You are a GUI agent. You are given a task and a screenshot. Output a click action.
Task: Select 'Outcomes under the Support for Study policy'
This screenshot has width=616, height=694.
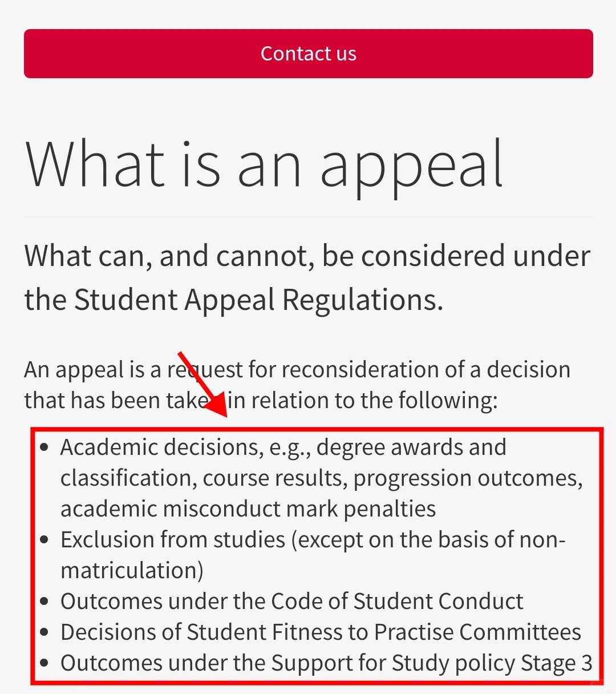[326, 663]
